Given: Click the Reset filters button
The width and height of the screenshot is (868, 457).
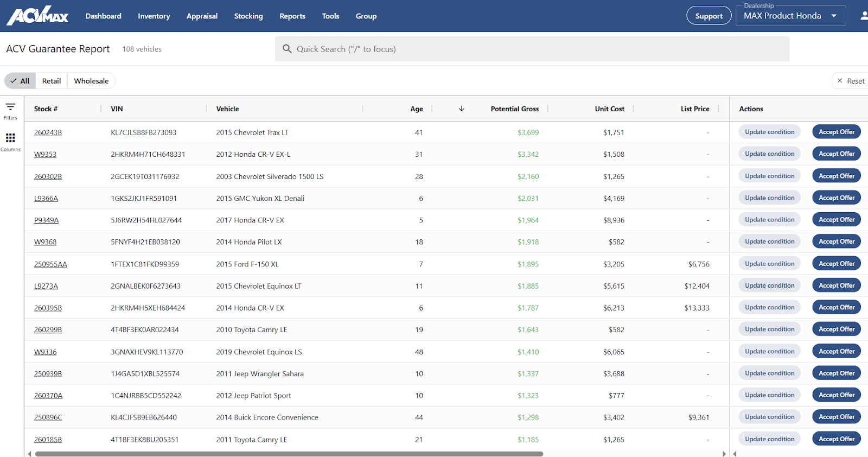Looking at the screenshot, I should [851, 81].
